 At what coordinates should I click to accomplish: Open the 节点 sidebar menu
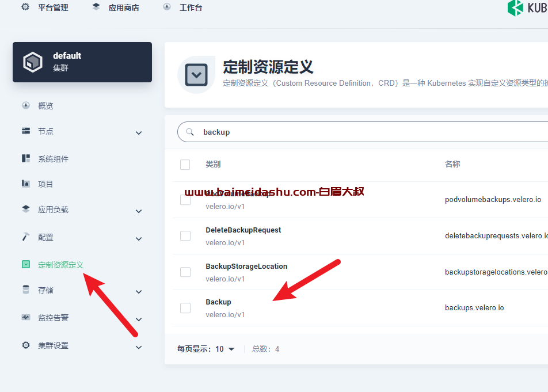(45, 131)
